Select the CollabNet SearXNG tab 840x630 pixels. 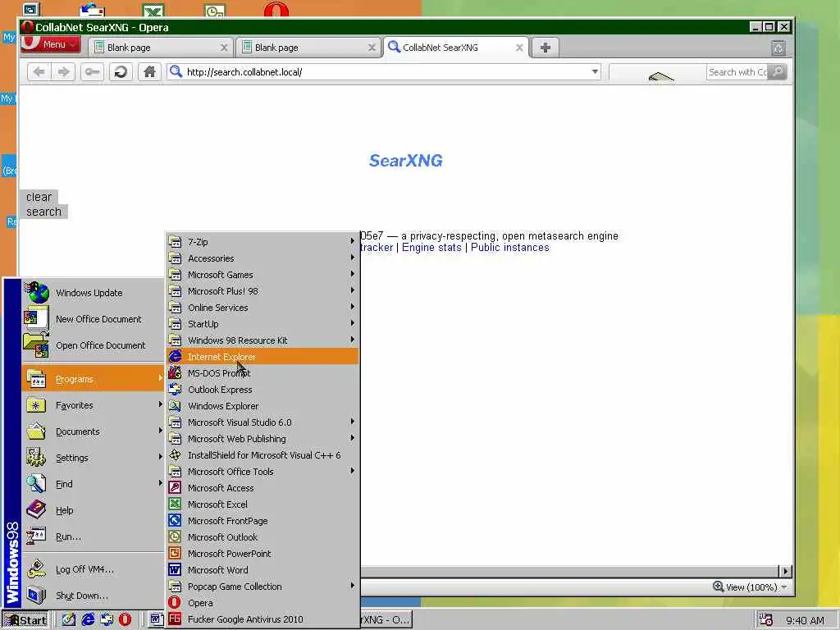click(x=456, y=48)
